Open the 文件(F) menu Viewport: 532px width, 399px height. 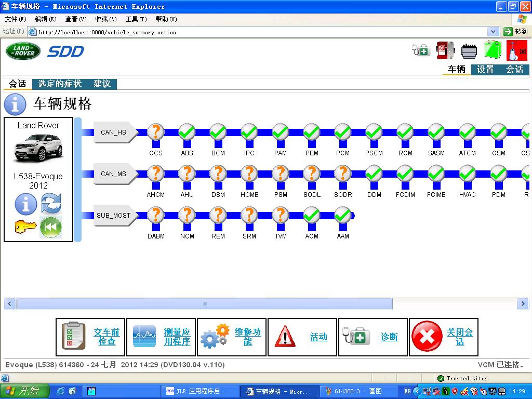(x=15, y=19)
